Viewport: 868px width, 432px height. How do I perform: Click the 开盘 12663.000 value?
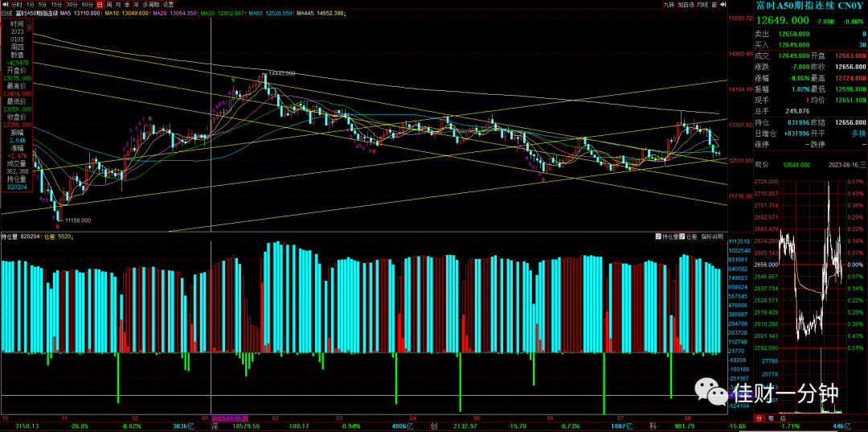click(849, 56)
